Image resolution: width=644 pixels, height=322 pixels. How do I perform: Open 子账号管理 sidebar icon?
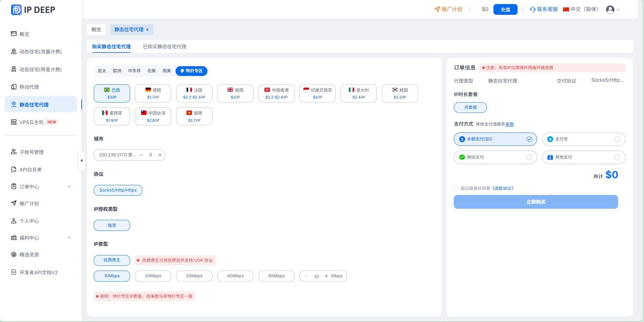pos(14,152)
